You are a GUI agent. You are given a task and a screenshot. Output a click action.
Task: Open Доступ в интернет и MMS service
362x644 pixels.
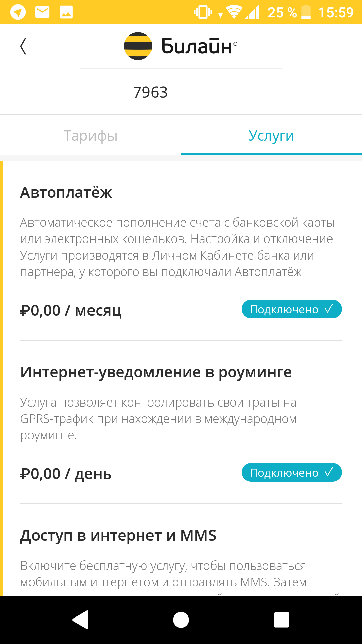pos(118,536)
